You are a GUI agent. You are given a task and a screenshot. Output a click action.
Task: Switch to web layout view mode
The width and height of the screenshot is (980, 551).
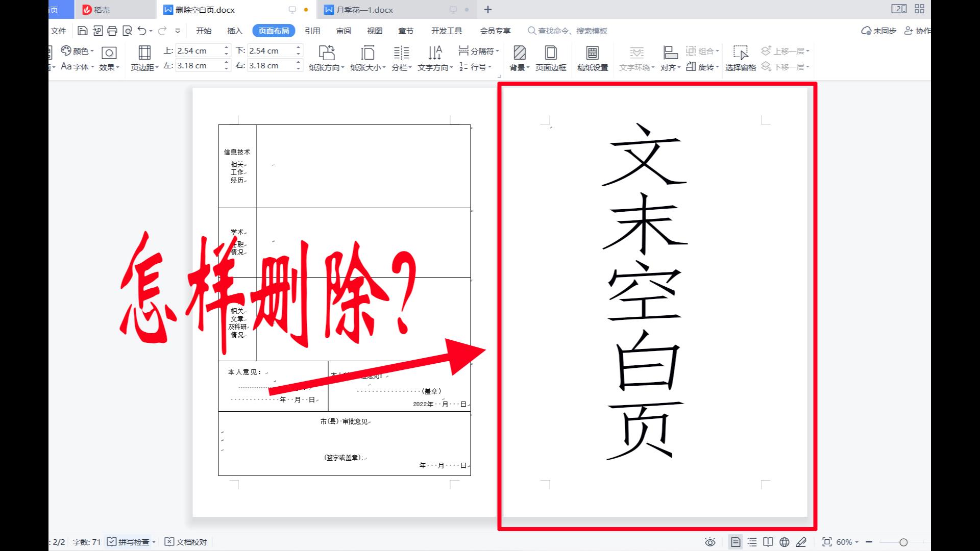[785, 542]
